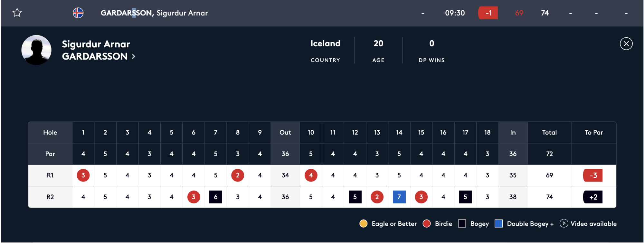
Task: Open the player profile photo
Action: click(x=36, y=50)
